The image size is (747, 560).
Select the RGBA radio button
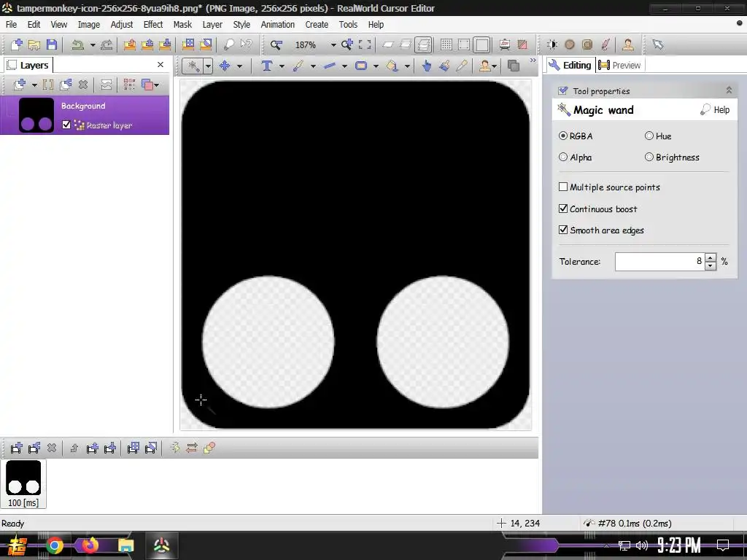[563, 136]
